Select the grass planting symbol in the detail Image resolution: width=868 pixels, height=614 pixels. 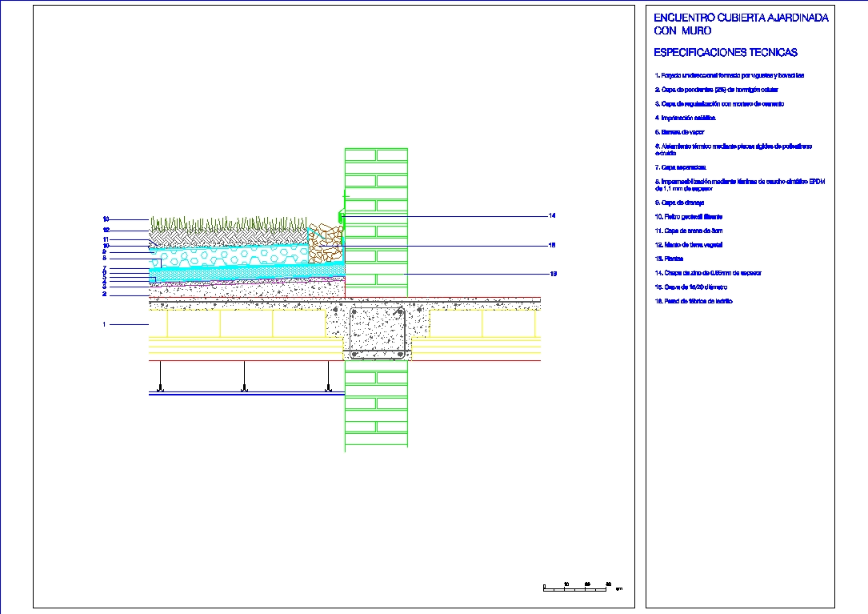tap(240, 222)
